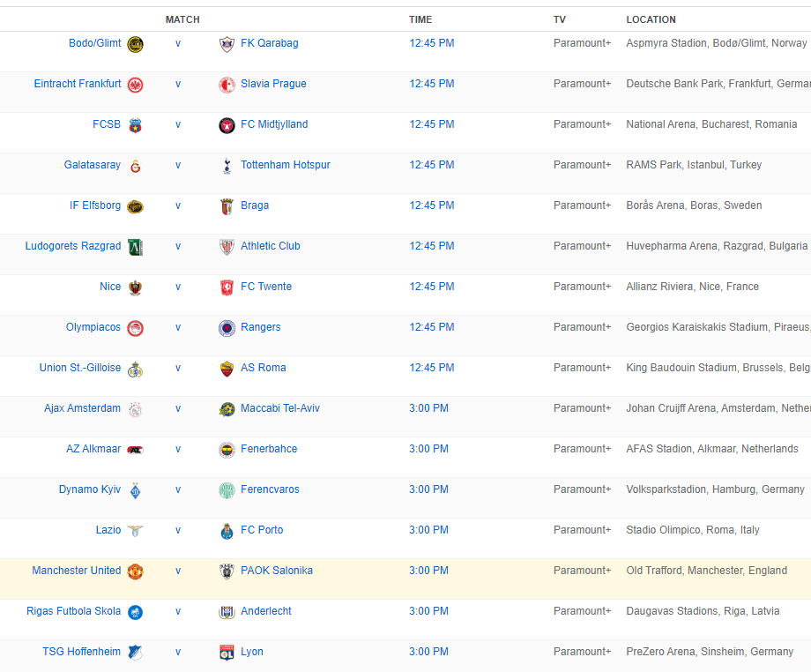The image size is (811, 672).
Task: Click the Galatasaray team logo
Action: coord(135,166)
